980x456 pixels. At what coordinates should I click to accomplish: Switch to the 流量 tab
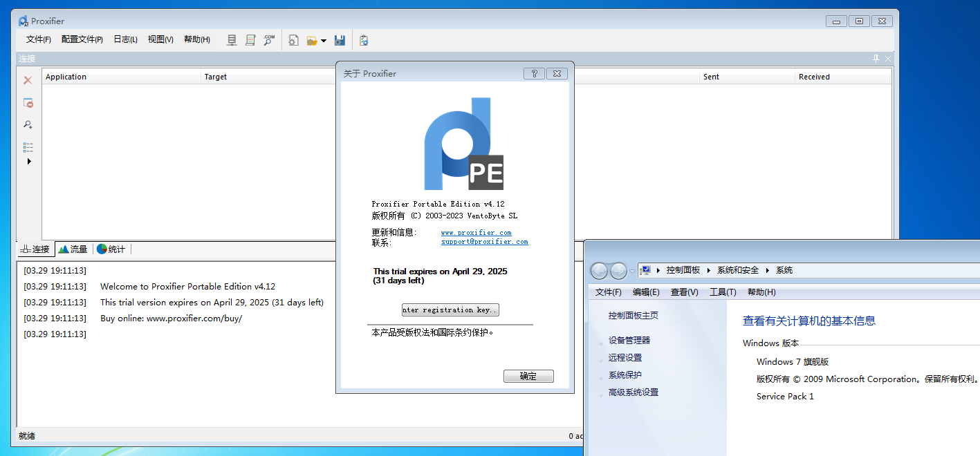pos(73,249)
